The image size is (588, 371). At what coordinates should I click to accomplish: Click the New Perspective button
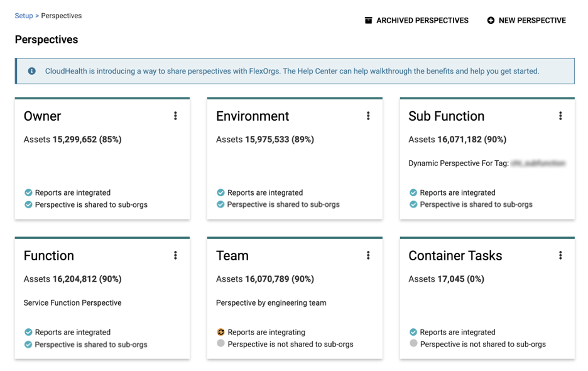tap(531, 20)
